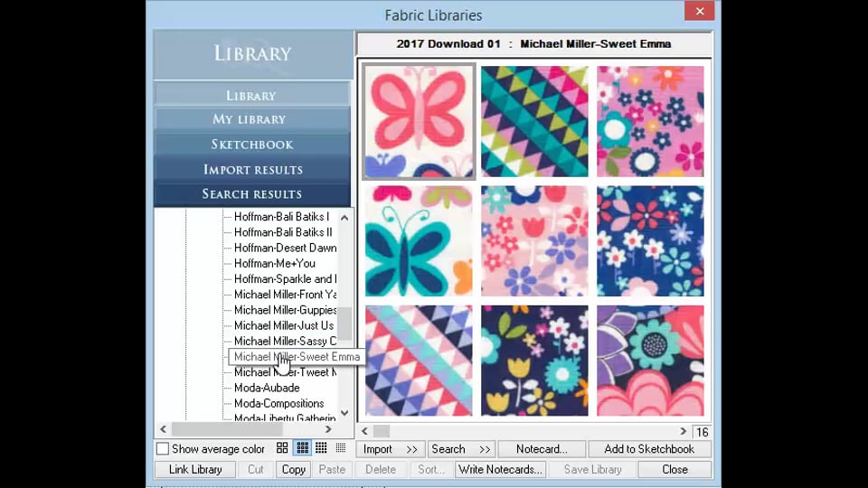868x488 pixels.
Task: Click the tree vertical scrollbar thumb
Action: pos(344,324)
